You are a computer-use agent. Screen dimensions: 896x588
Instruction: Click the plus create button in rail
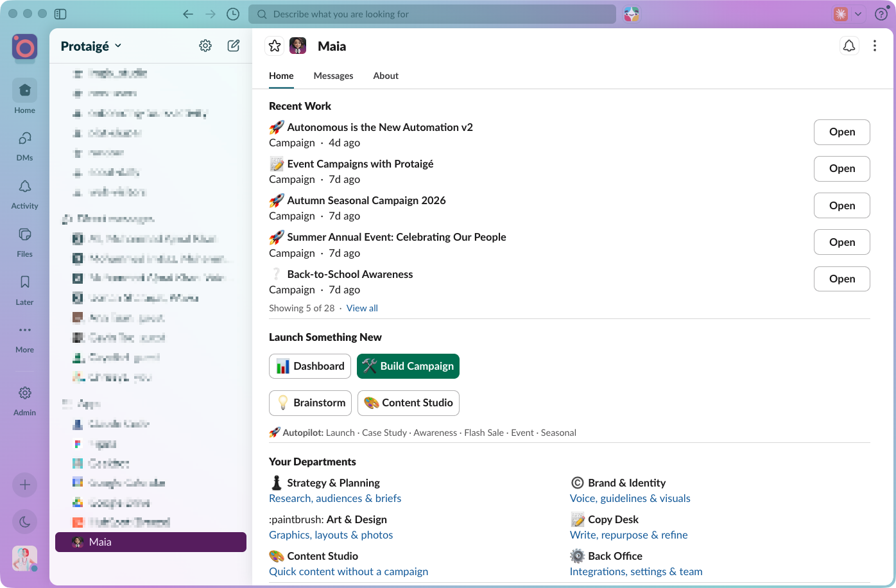tap(24, 485)
